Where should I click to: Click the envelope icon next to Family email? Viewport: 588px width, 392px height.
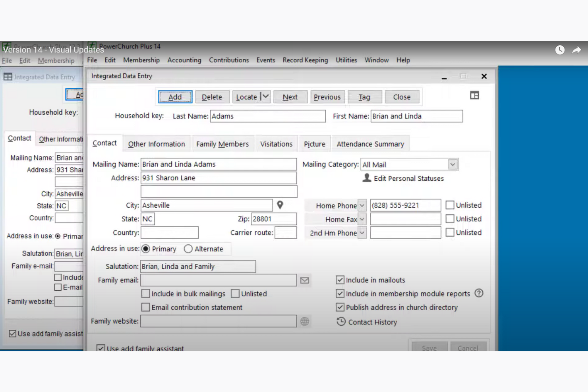(x=305, y=280)
